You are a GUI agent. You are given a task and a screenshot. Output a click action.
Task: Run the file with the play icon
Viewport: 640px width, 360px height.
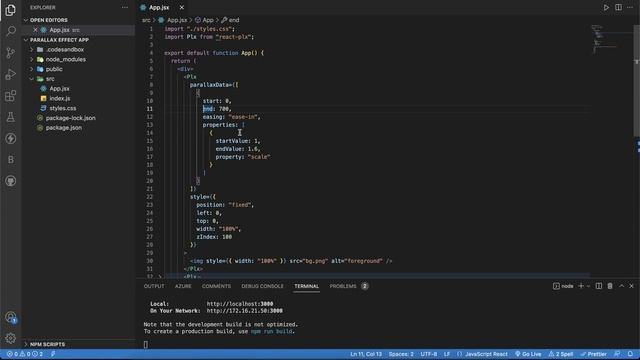coord(606,7)
